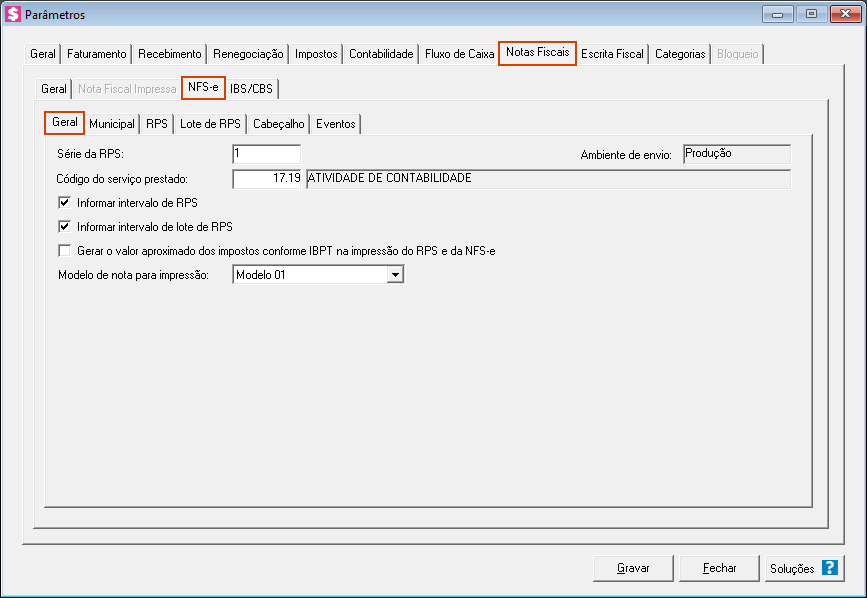Select the IBS/CBS tab
The width and height of the screenshot is (867, 598).
pyautogui.click(x=251, y=89)
